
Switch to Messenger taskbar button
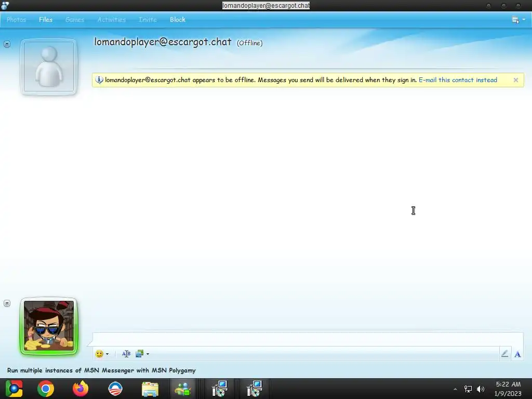pos(183,389)
